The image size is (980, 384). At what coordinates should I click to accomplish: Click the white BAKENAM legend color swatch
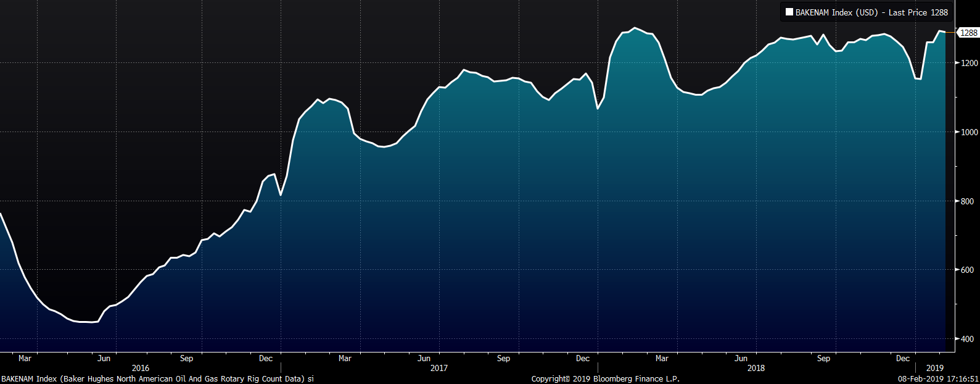(x=789, y=12)
